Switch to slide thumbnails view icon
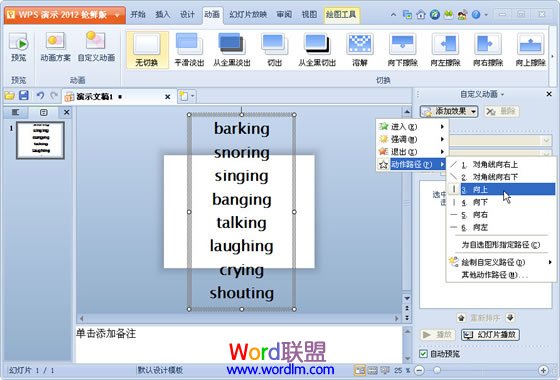 pyautogui.click(x=44, y=112)
